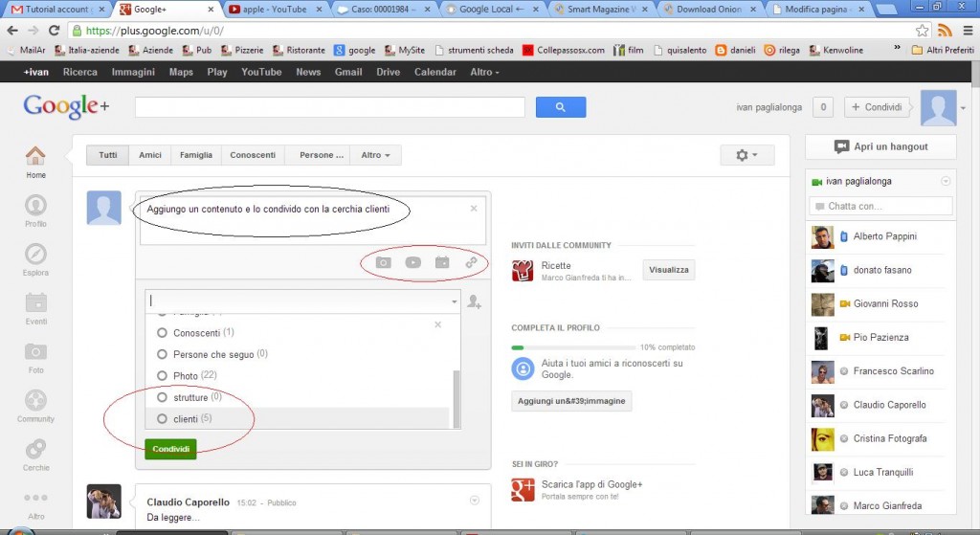This screenshot has height=535, width=980.
Task: Open the gear settings dropdown
Action: click(746, 155)
